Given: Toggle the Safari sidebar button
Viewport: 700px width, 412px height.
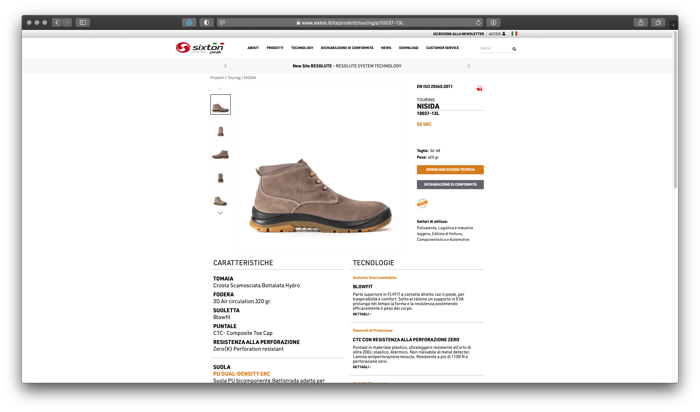Looking at the screenshot, I should (83, 22).
